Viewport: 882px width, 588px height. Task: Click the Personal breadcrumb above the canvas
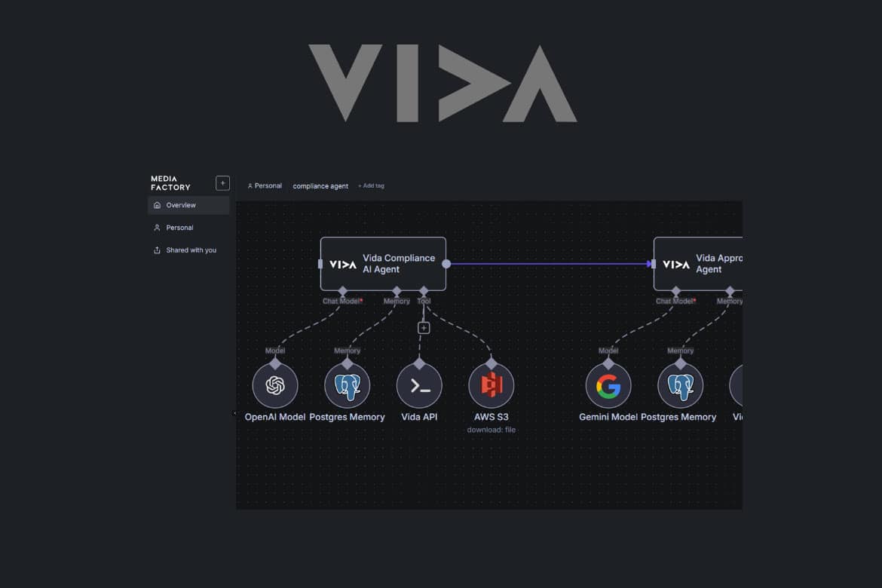(x=265, y=185)
